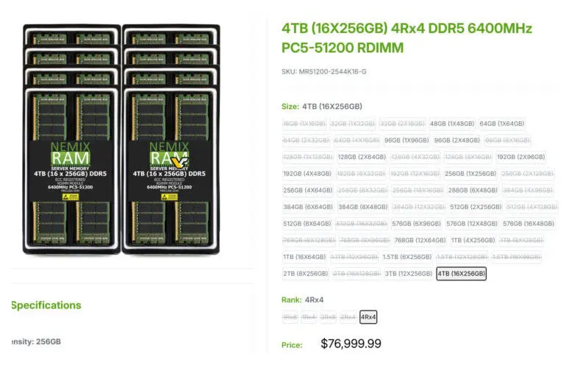Select the 576GB (16X48GB) size
The image size is (588, 368).
tap(528, 224)
